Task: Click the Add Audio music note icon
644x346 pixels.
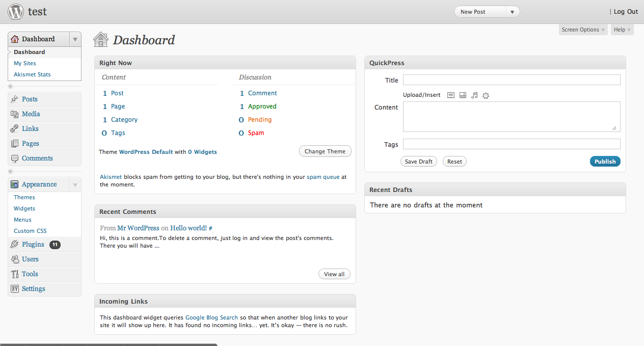Action: (x=474, y=95)
